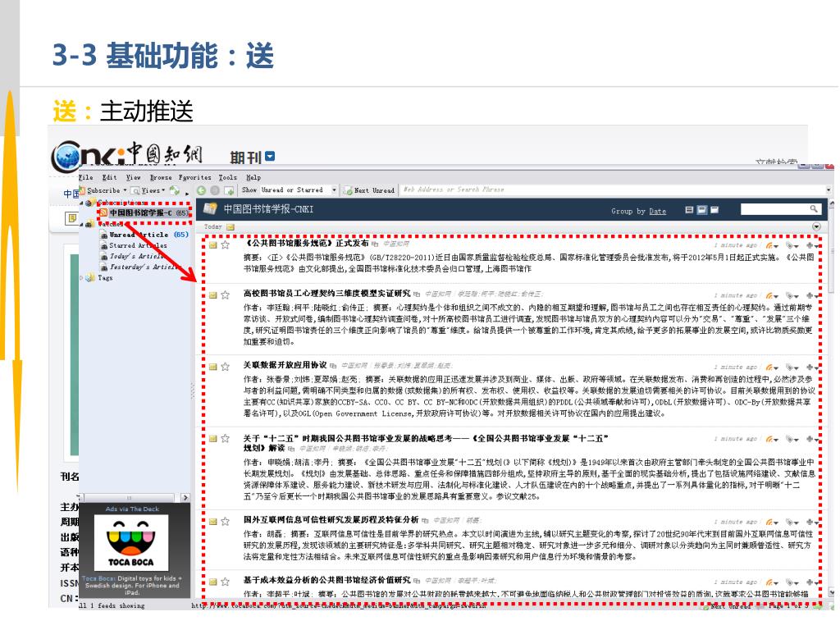Open the Views dropdown
The height and width of the screenshot is (630, 840).
[x=149, y=190]
